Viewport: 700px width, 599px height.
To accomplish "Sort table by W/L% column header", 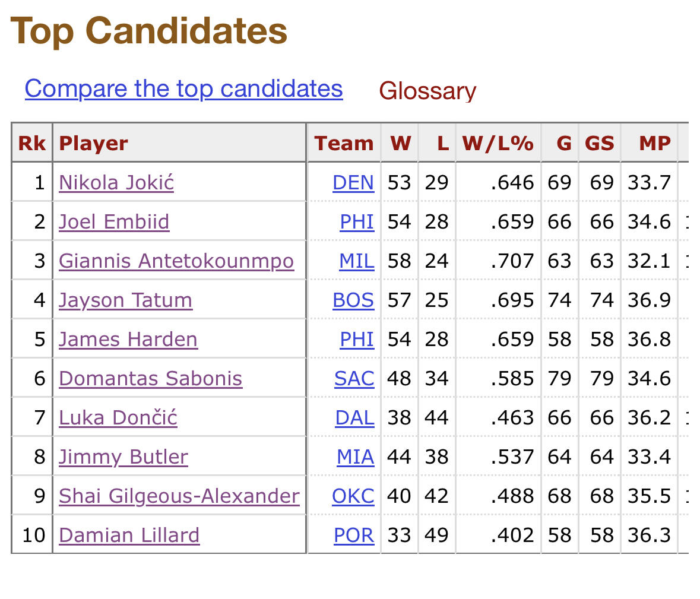I will point(498,143).
